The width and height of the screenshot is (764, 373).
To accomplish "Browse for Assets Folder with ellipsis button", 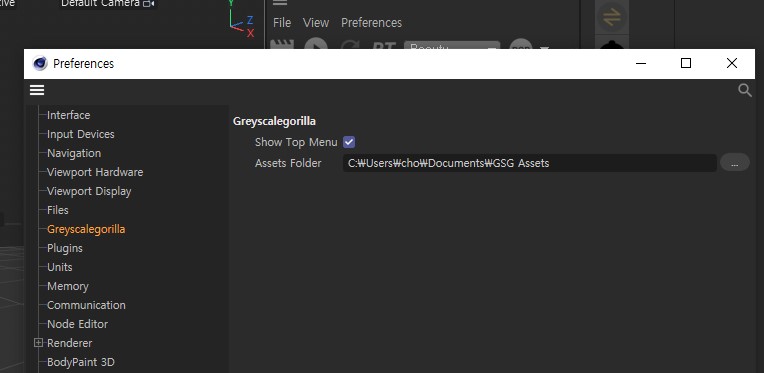I will click(x=734, y=163).
